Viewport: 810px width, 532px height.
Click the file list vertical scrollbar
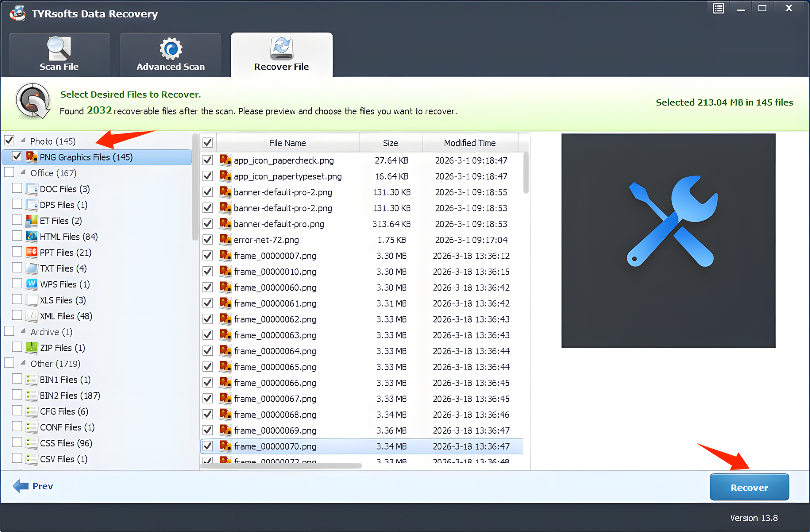pyautogui.click(x=526, y=173)
